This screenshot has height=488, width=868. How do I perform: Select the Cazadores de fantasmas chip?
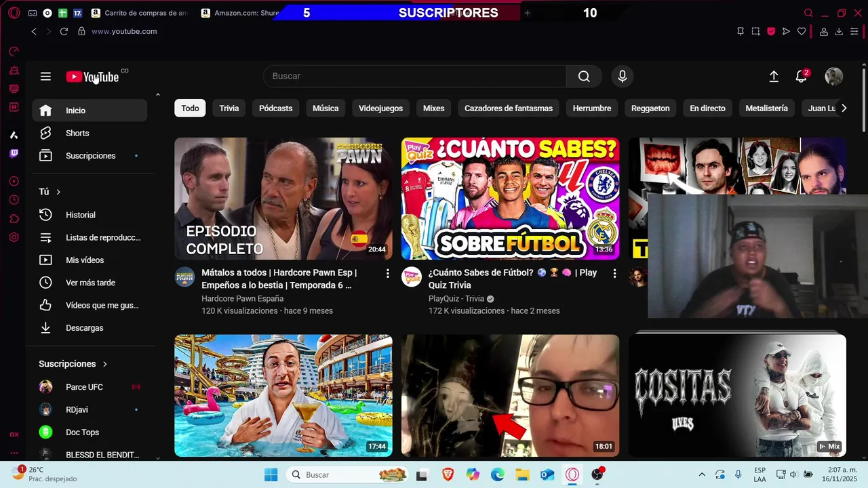[x=509, y=108]
